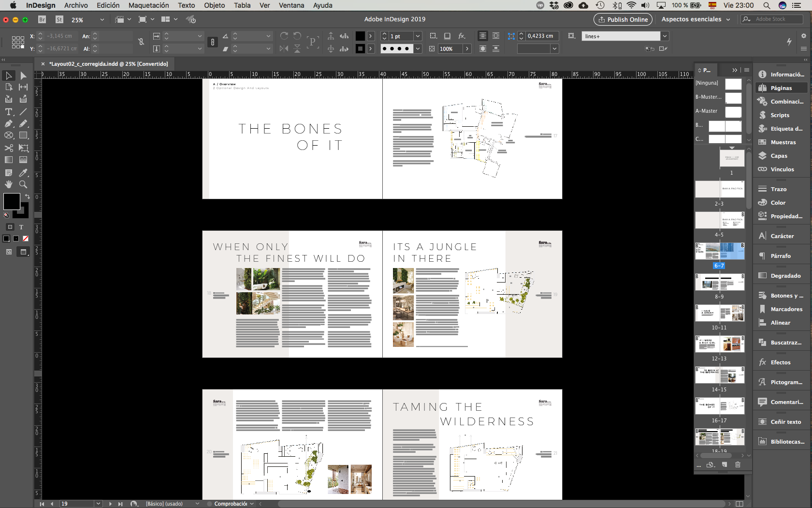Open Adobe Bridge with Br icon
The width and height of the screenshot is (812, 508).
coord(42,19)
